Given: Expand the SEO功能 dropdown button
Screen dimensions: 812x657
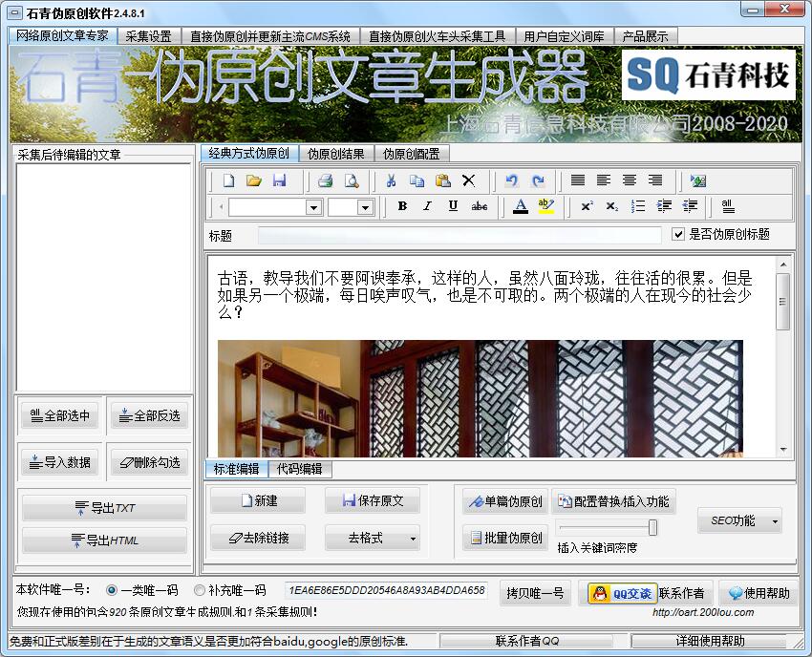Looking at the screenshot, I should pyautogui.click(x=774, y=521).
